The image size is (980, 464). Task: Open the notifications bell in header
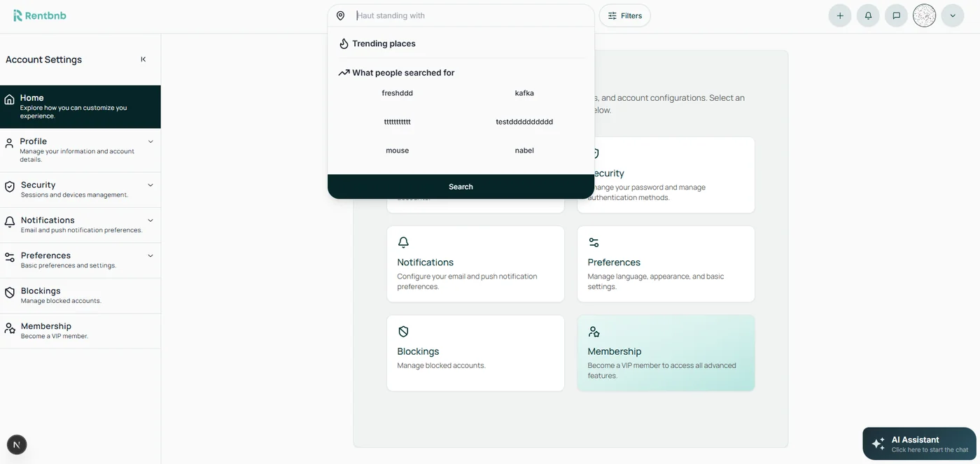tap(868, 15)
